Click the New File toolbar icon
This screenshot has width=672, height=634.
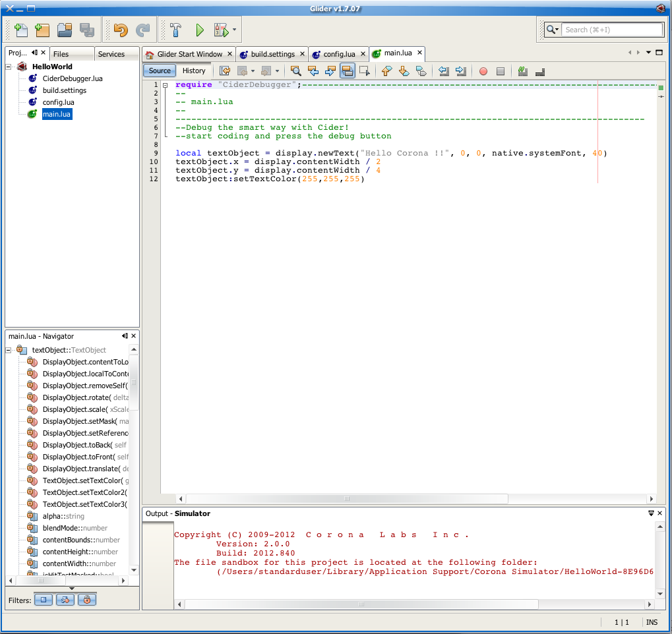[20, 30]
